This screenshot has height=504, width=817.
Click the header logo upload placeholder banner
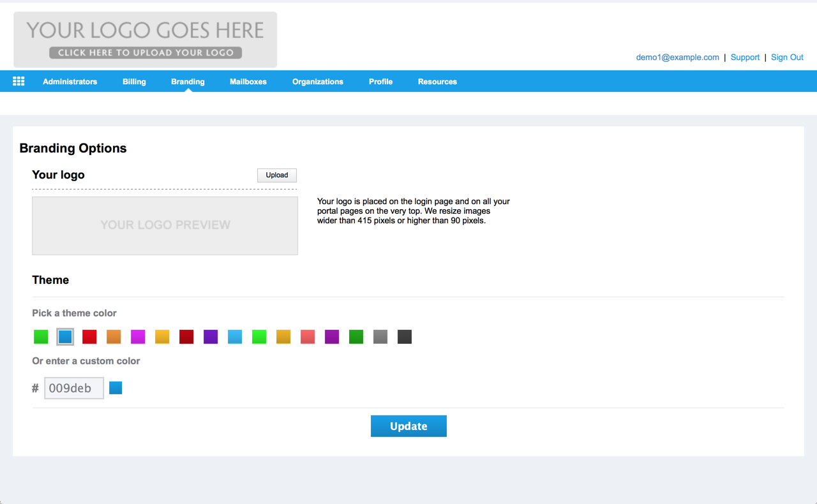tap(146, 40)
